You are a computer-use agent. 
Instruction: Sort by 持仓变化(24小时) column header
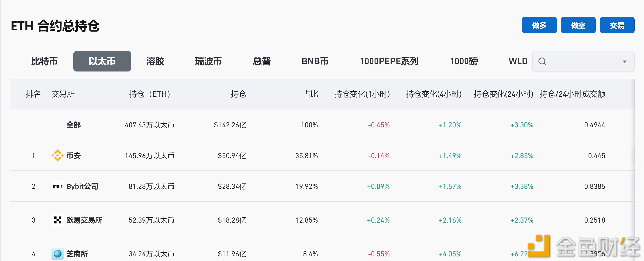click(503, 94)
